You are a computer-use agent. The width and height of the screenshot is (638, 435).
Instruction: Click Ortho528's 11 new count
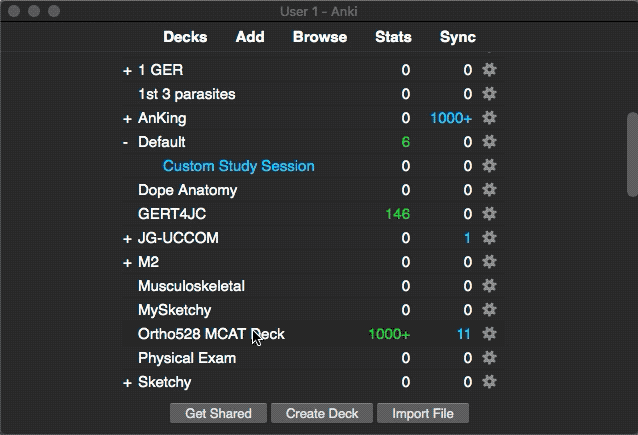[463, 334]
